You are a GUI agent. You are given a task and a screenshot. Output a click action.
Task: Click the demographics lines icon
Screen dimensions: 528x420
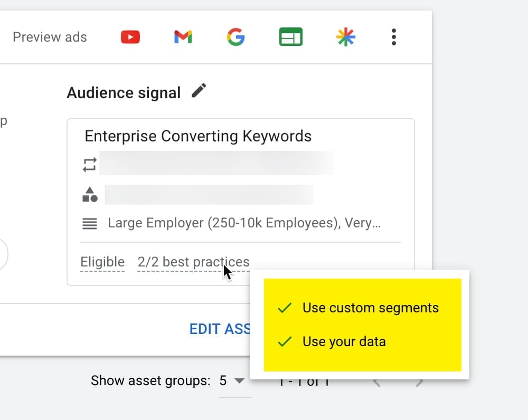click(90, 224)
